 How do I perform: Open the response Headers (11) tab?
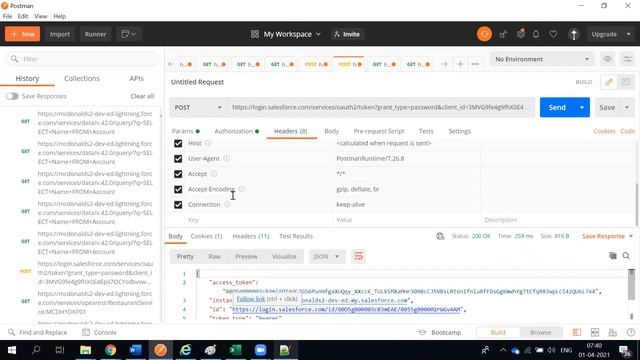(x=251, y=236)
